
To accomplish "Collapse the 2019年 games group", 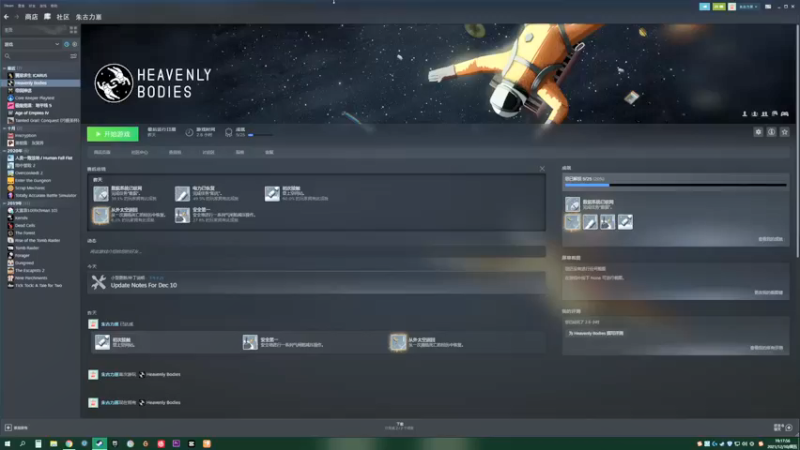I will (x=5, y=204).
